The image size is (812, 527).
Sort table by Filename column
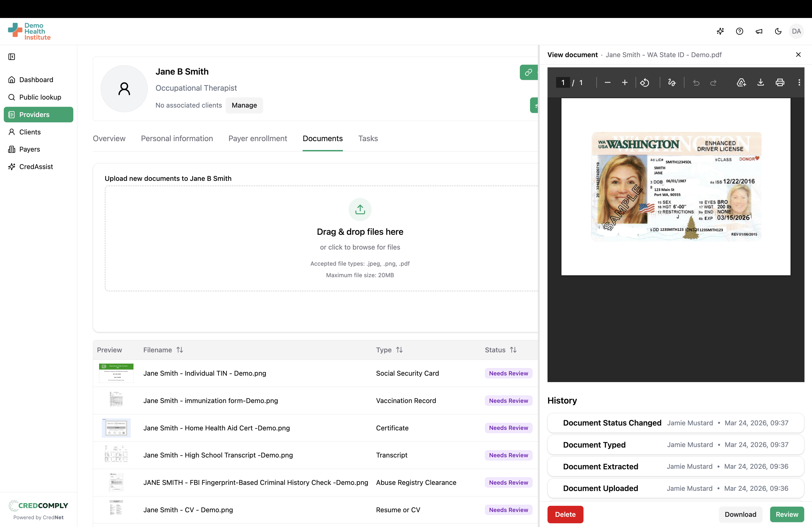[179, 350]
